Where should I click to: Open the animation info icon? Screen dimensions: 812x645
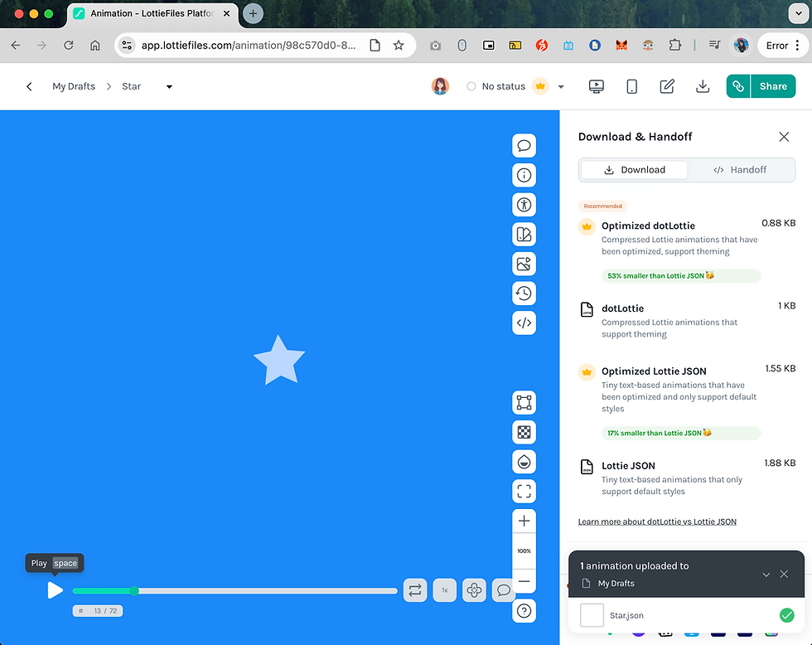pos(524,175)
